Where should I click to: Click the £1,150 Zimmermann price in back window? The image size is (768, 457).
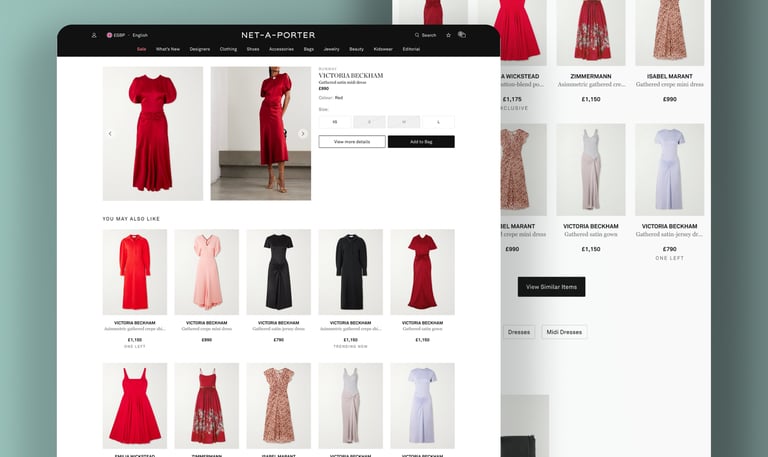pos(591,99)
